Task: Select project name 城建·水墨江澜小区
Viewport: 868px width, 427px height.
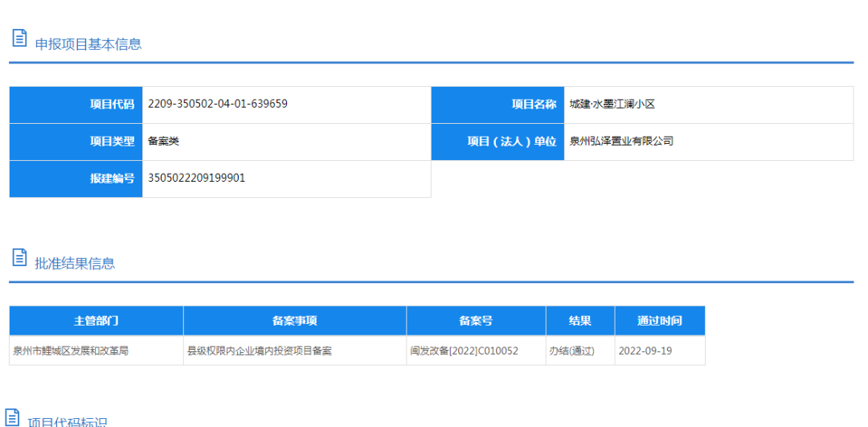Action: click(612, 104)
